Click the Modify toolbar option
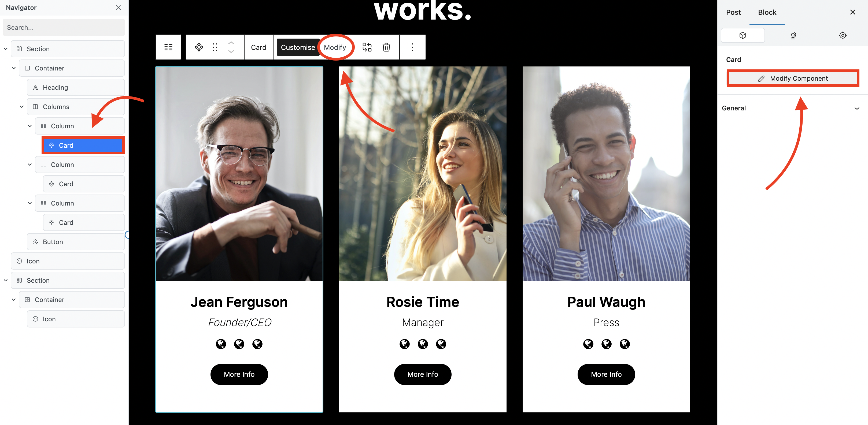 335,47
